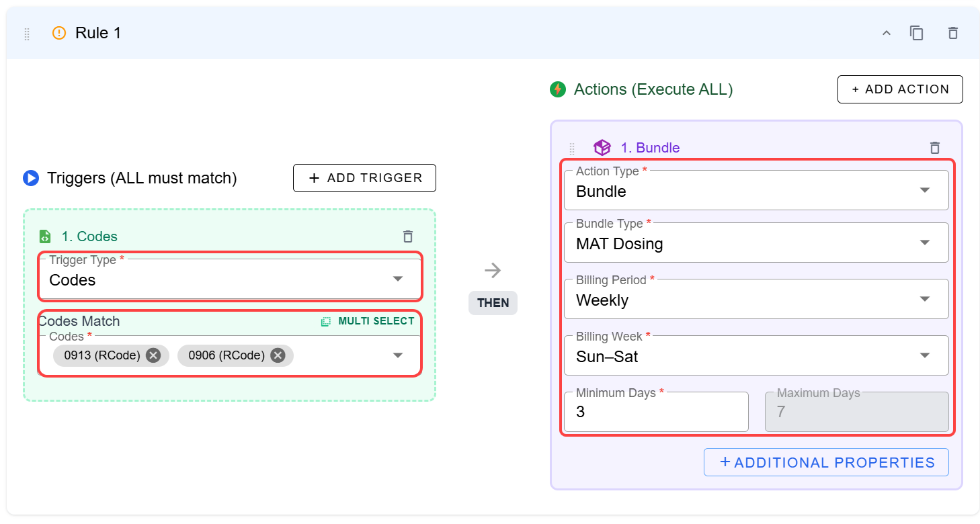Screen dimensions: 980x524
Task: Click the purple Bundle cube icon
Action: (602, 148)
